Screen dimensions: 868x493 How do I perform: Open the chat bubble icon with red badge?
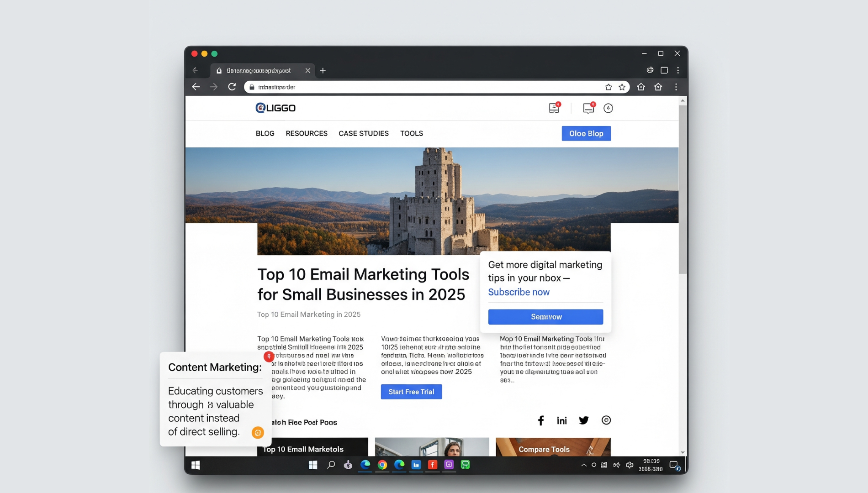click(x=589, y=108)
